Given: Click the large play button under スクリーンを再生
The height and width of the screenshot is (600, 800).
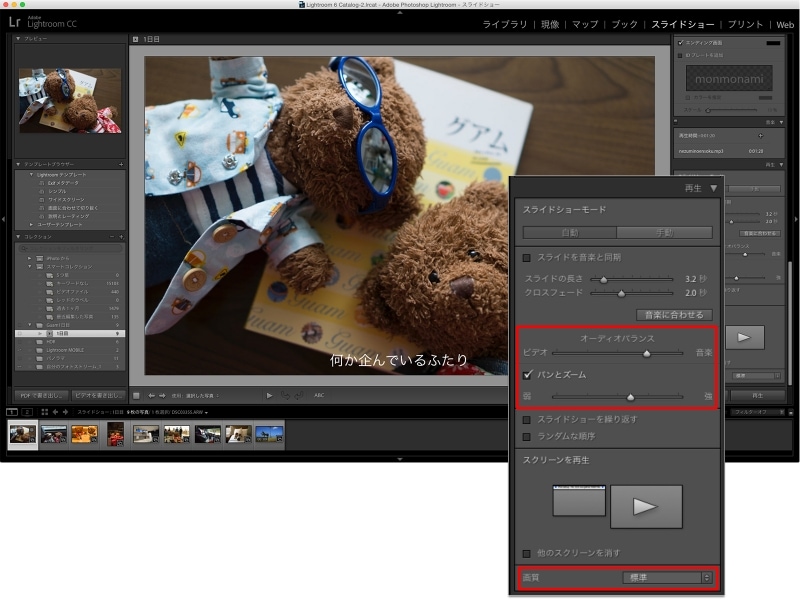Looking at the screenshot, I should pyautogui.click(x=646, y=506).
